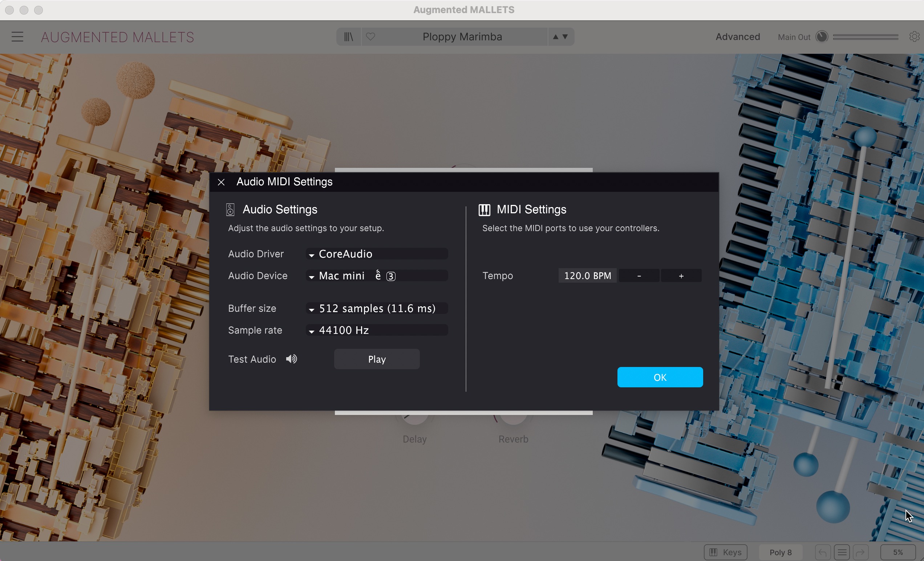924x561 pixels.
Task: Decrease tempo with minus button
Action: coord(639,275)
